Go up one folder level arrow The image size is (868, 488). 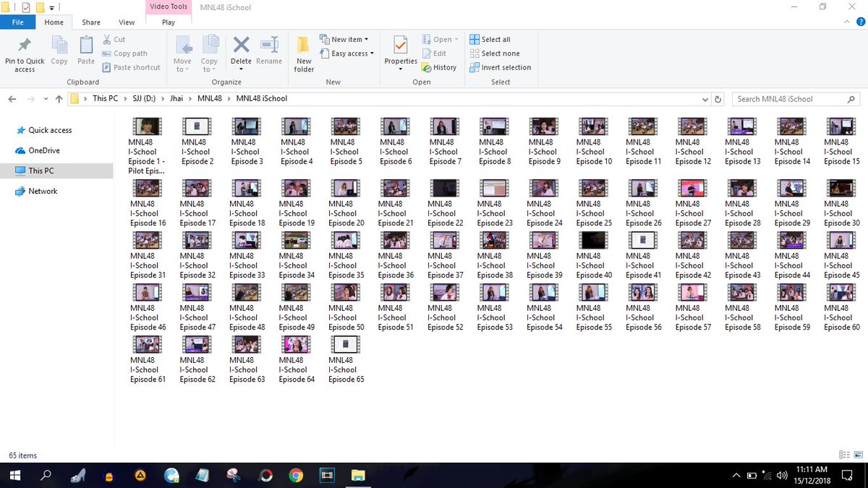click(x=59, y=98)
